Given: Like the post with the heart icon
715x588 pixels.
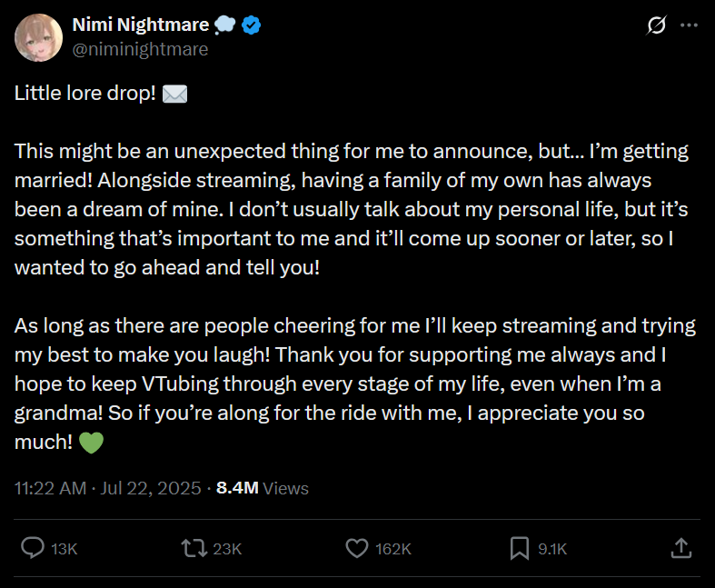Looking at the screenshot, I should pos(357,548).
